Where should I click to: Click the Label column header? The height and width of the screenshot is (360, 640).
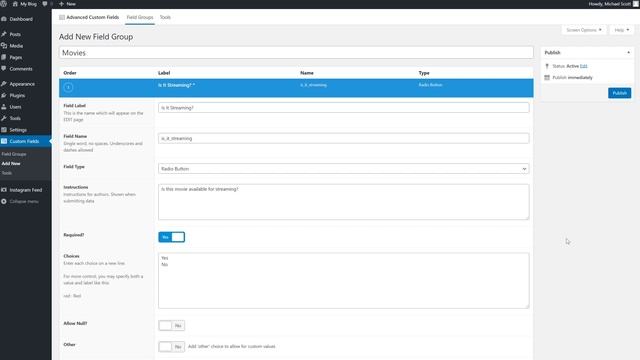pyautogui.click(x=164, y=73)
